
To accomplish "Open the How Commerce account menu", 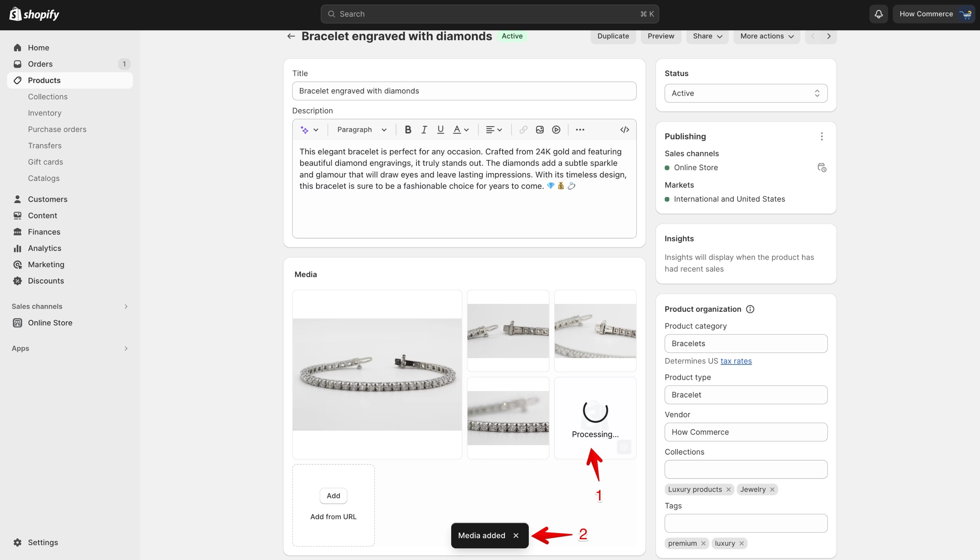I will click(x=934, y=14).
